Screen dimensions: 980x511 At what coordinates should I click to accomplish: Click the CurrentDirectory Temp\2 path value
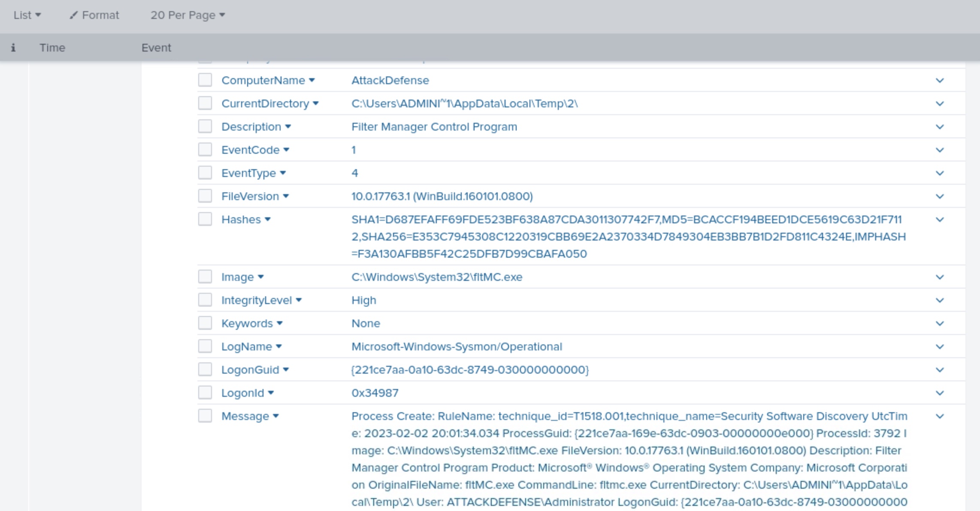(465, 103)
